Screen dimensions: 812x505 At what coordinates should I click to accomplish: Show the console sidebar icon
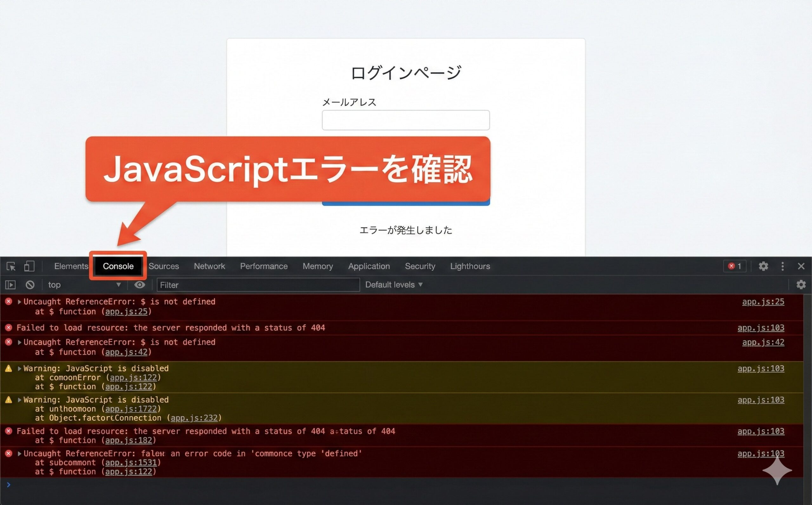coord(10,285)
